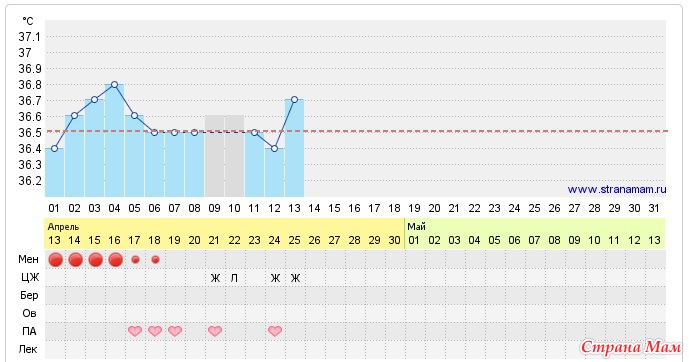This screenshot has width=689, height=362.
Task: Click the 36.4 data point on day 12
Action: [x=274, y=148]
